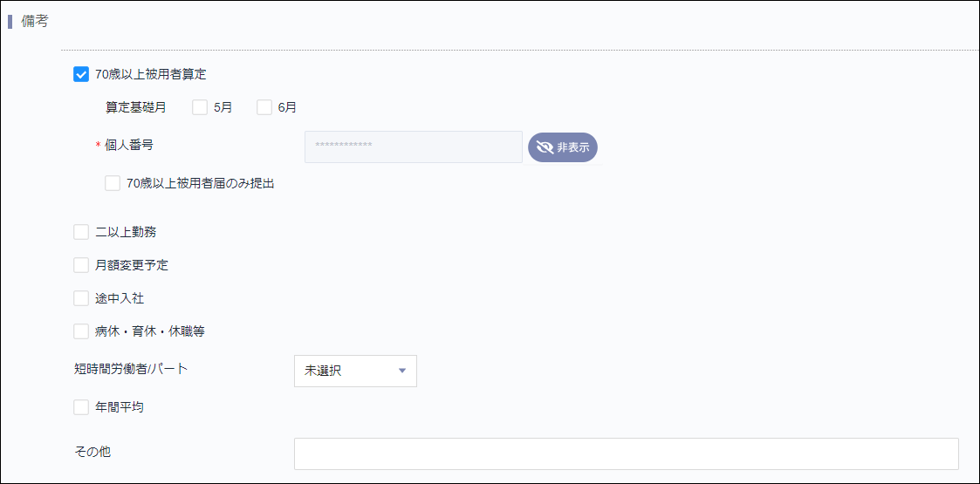Check the 二以上勤務 checkbox
The width and height of the screenshot is (980, 484).
tap(81, 232)
